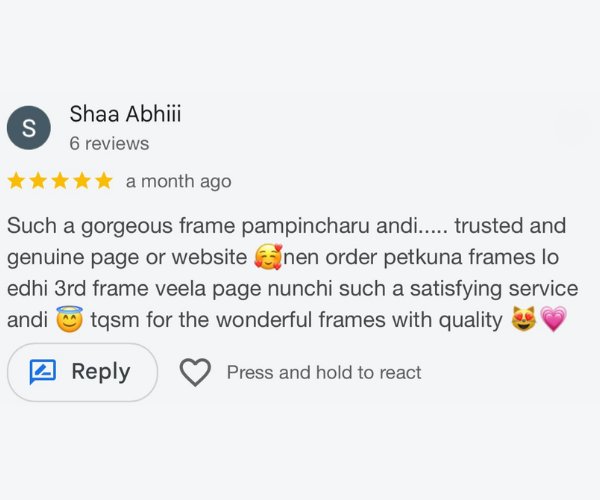The image size is (600, 500).
Task: Click the heart react icon
Action: click(195, 373)
